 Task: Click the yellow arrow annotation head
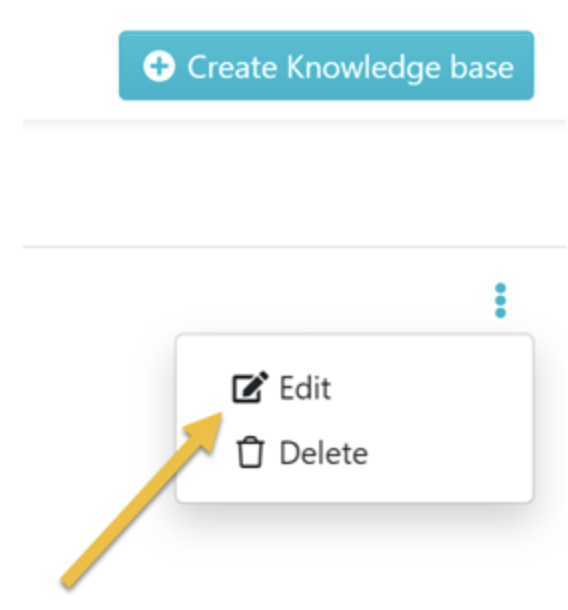[x=205, y=431]
